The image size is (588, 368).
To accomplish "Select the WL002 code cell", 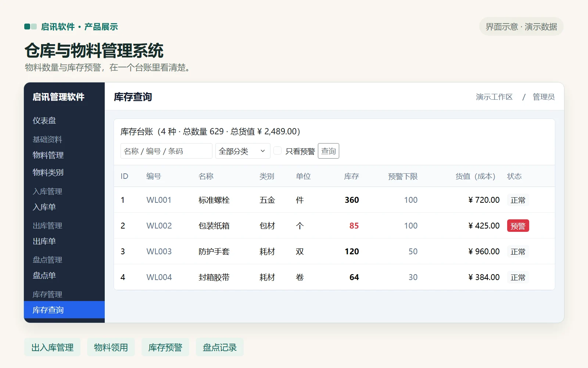I will (x=159, y=226).
